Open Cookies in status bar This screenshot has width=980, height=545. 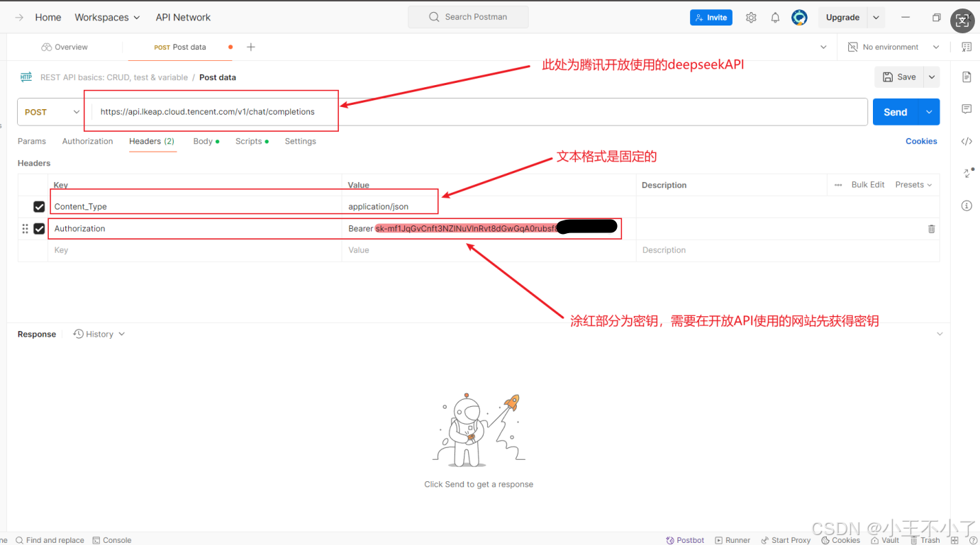pyautogui.click(x=840, y=540)
